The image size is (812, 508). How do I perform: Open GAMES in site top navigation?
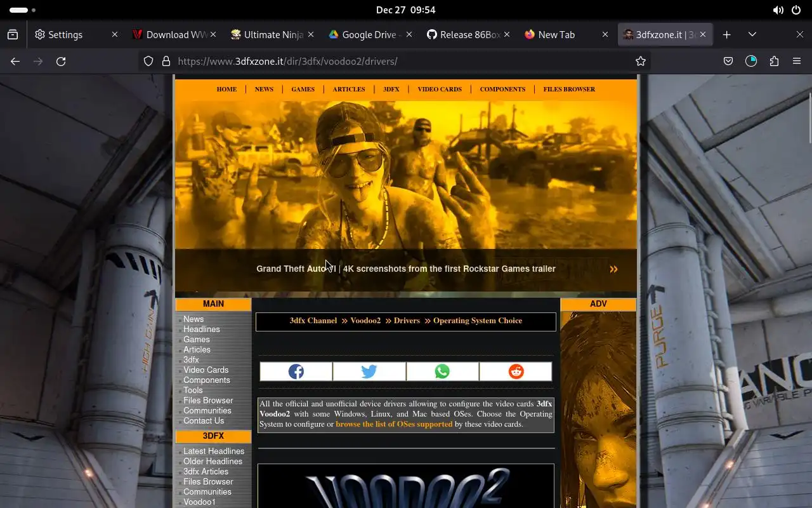point(303,90)
